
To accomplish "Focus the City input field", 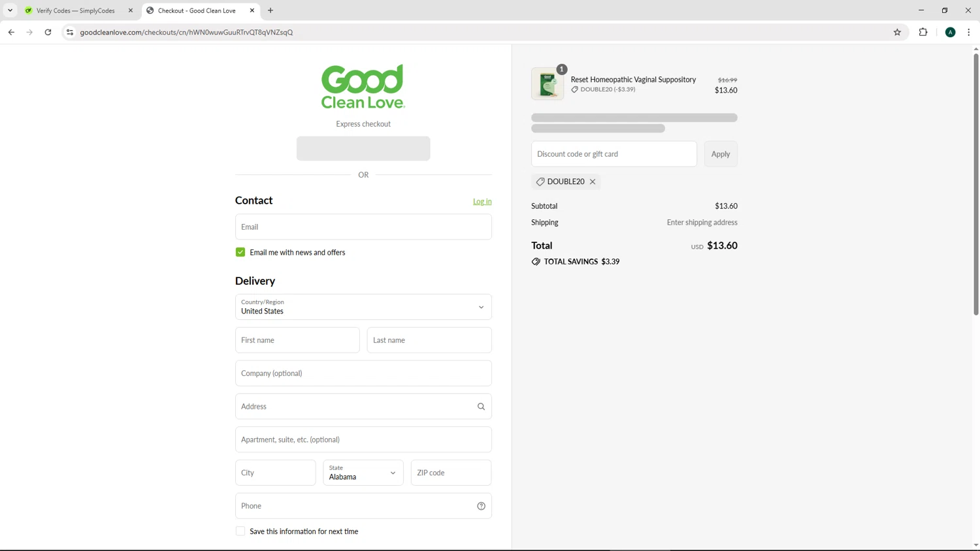I will tap(276, 473).
